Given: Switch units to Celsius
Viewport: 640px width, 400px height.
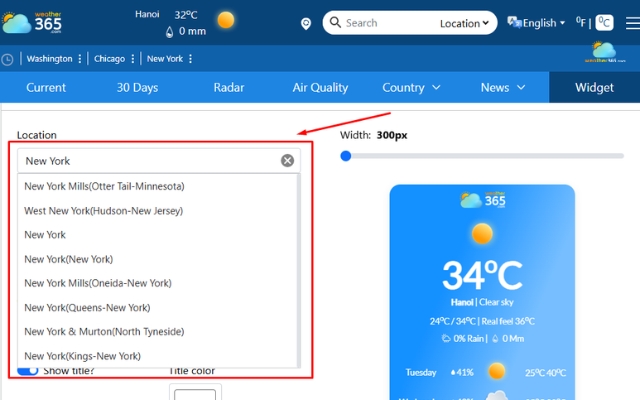Looking at the screenshot, I should (605, 22).
